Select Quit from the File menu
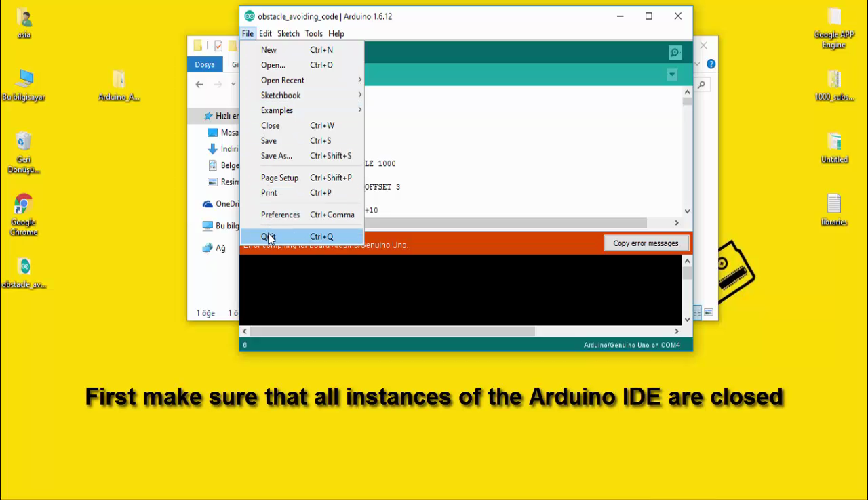The height and width of the screenshot is (500, 868). [269, 236]
